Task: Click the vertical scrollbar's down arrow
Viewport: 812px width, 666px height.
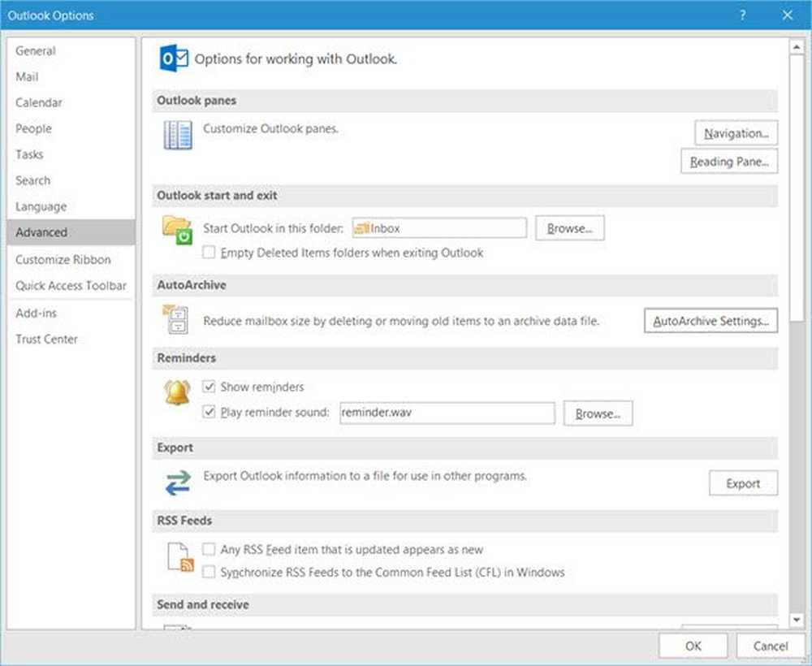Action: pyautogui.click(x=797, y=617)
